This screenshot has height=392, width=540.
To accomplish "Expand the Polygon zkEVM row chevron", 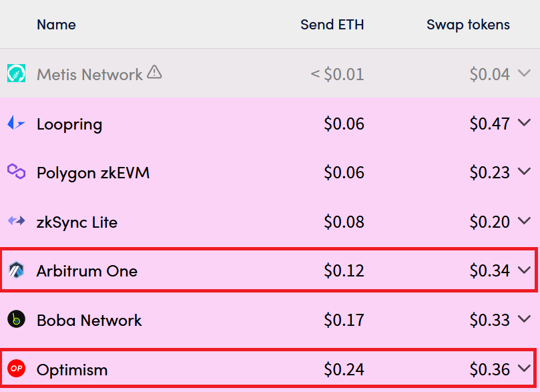I will tap(524, 171).
